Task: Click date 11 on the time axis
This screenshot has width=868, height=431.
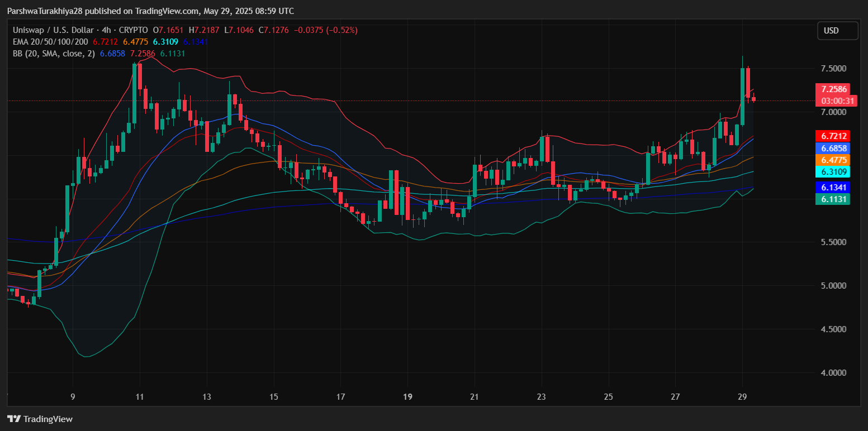Action: (140, 397)
